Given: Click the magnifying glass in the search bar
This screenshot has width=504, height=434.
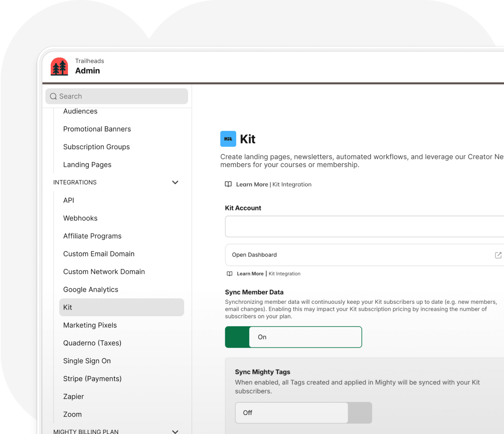Looking at the screenshot, I should [53, 96].
